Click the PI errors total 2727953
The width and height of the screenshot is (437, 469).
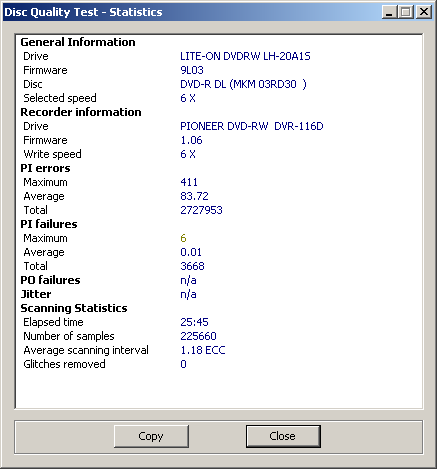[201, 210]
